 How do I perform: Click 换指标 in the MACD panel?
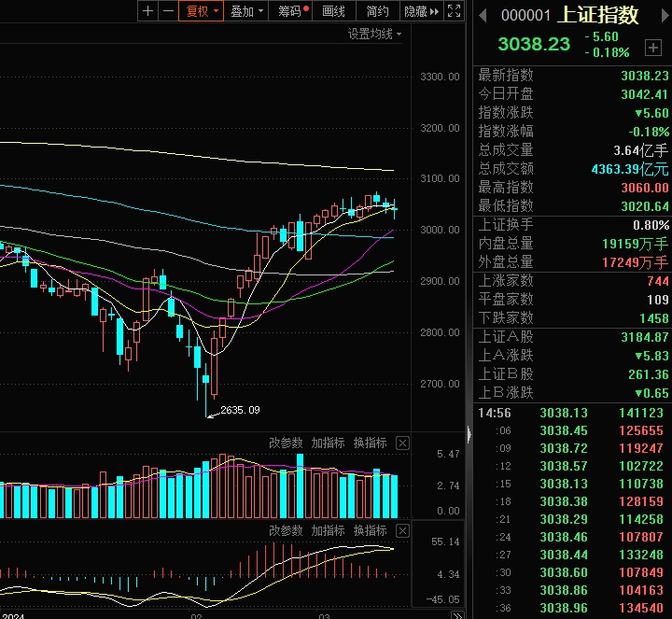[x=370, y=531]
